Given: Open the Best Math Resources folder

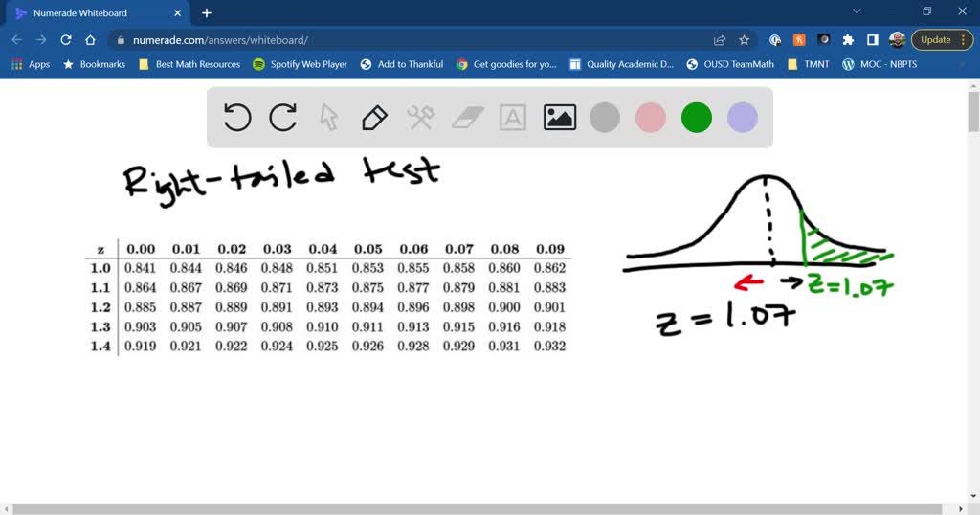Looking at the screenshot, I should (189, 64).
